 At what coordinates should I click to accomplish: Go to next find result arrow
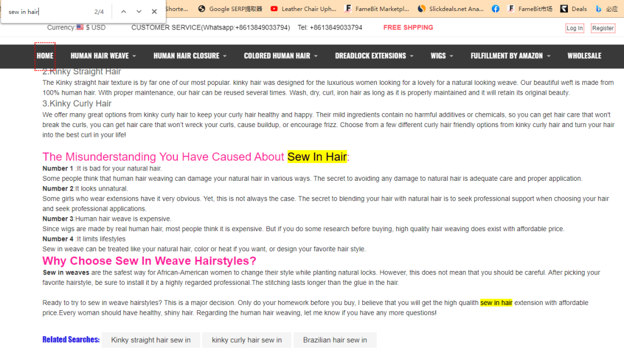pos(139,12)
